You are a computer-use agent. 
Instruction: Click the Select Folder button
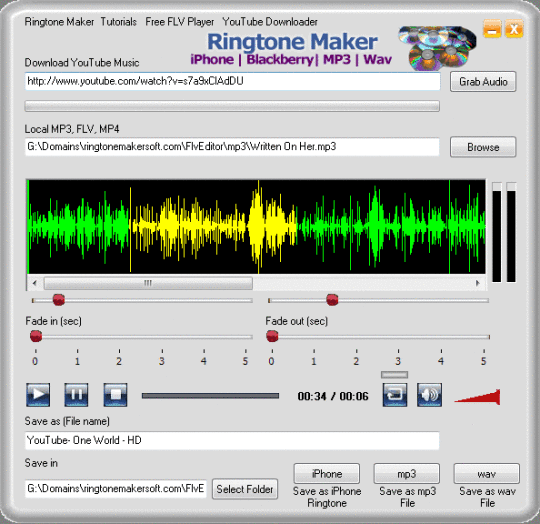pos(245,489)
